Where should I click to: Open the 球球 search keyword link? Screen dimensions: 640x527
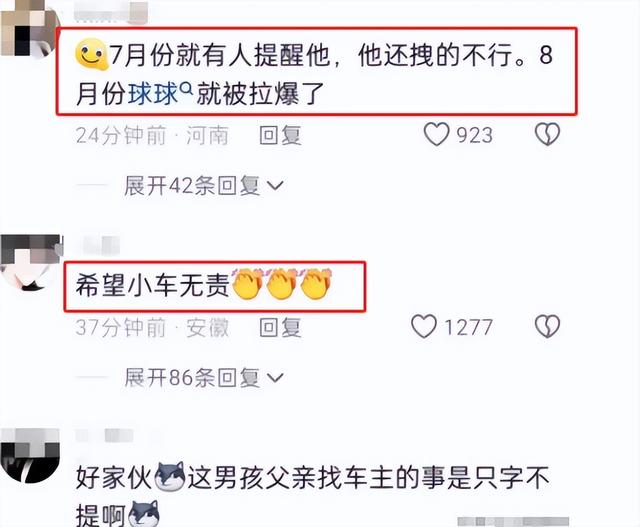[153, 94]
